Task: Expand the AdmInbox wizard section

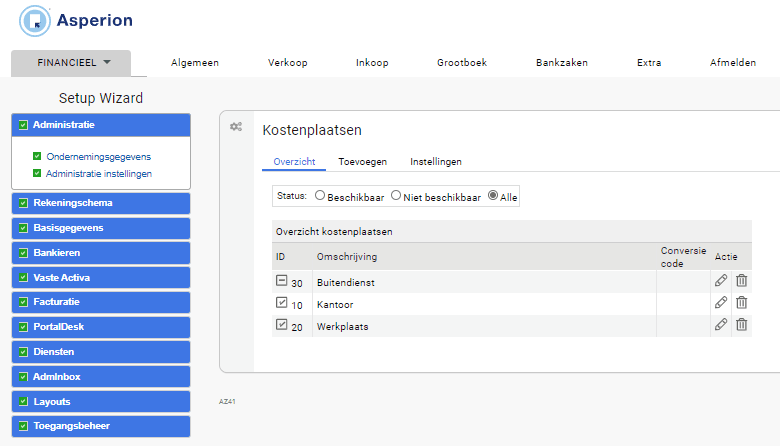Action: (101, 376)
